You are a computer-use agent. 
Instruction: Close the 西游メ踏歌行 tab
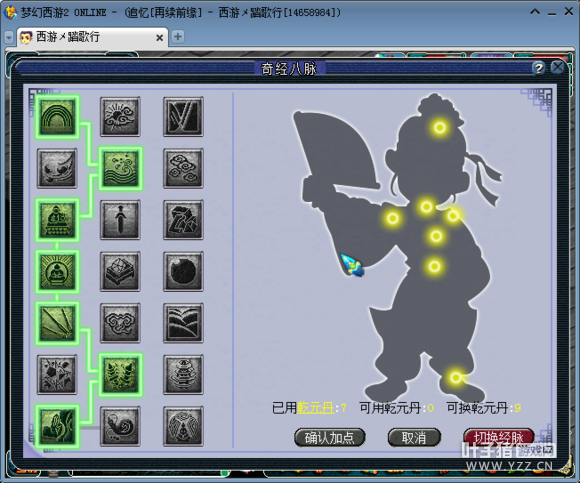(x=159, y=38)
